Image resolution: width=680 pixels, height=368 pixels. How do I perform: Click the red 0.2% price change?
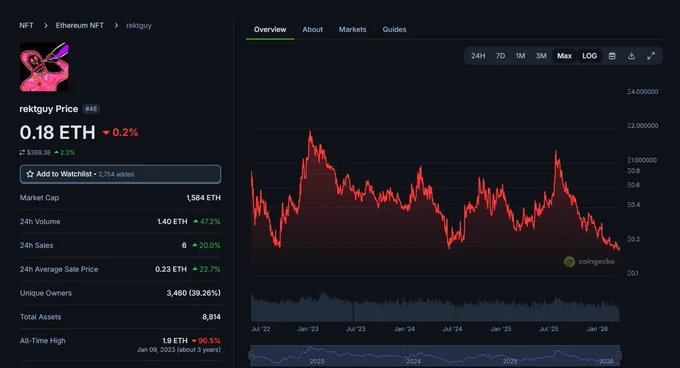coord(121,132)
